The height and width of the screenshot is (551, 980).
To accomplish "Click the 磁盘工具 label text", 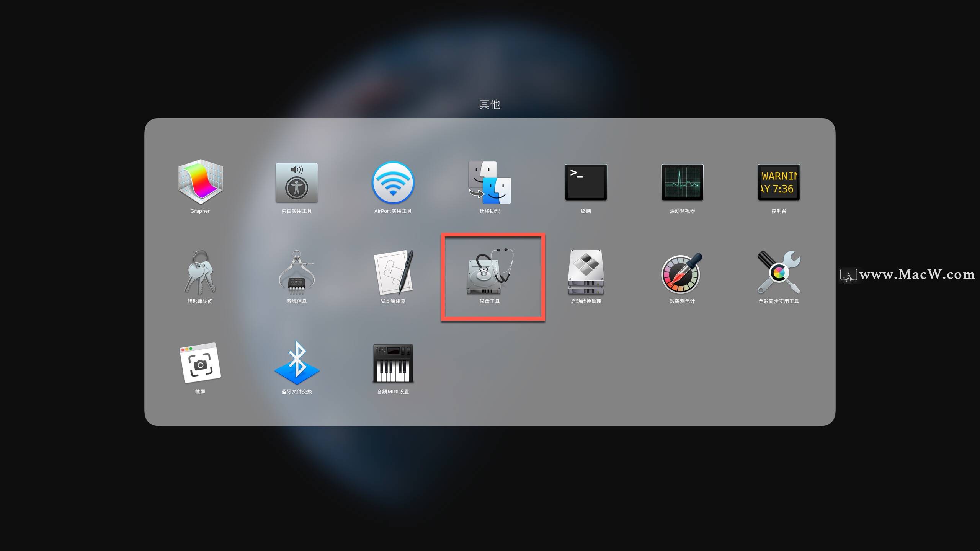I will [490, 302].
